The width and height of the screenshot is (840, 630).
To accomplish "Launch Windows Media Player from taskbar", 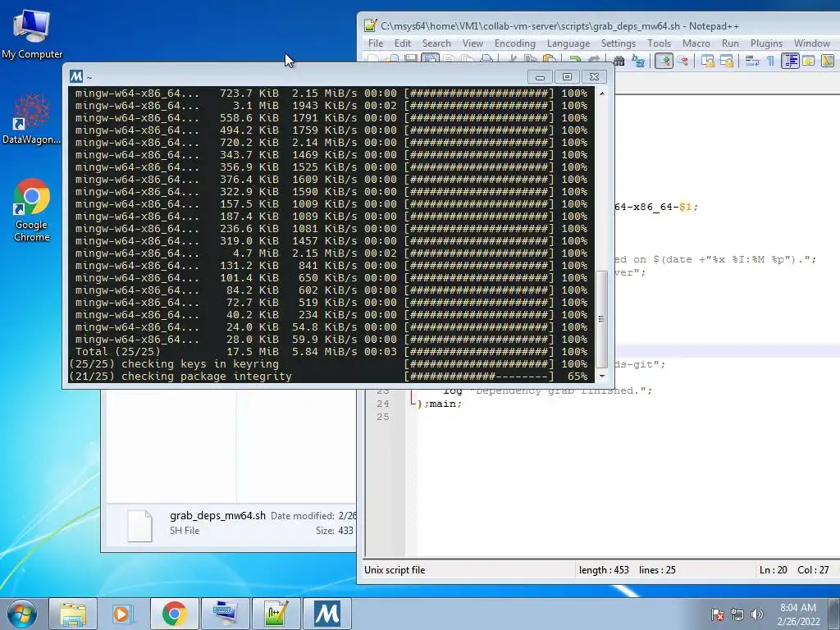I will click(123, 614).
